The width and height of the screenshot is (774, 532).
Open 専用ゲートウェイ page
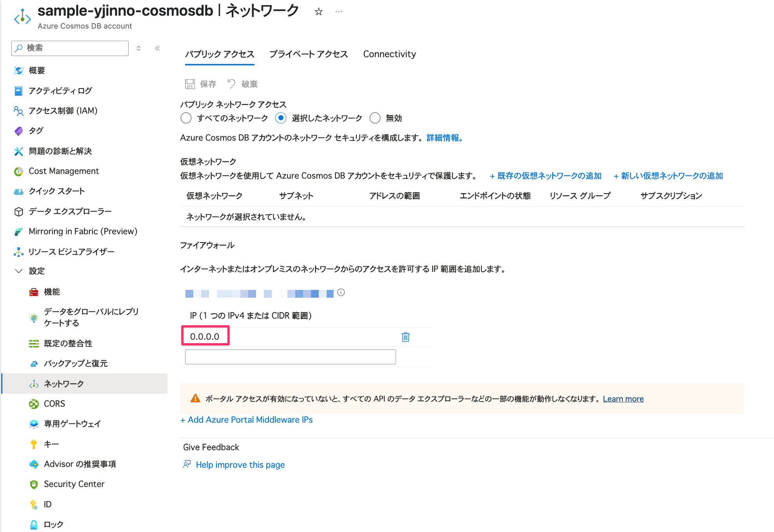coord(72,424)
